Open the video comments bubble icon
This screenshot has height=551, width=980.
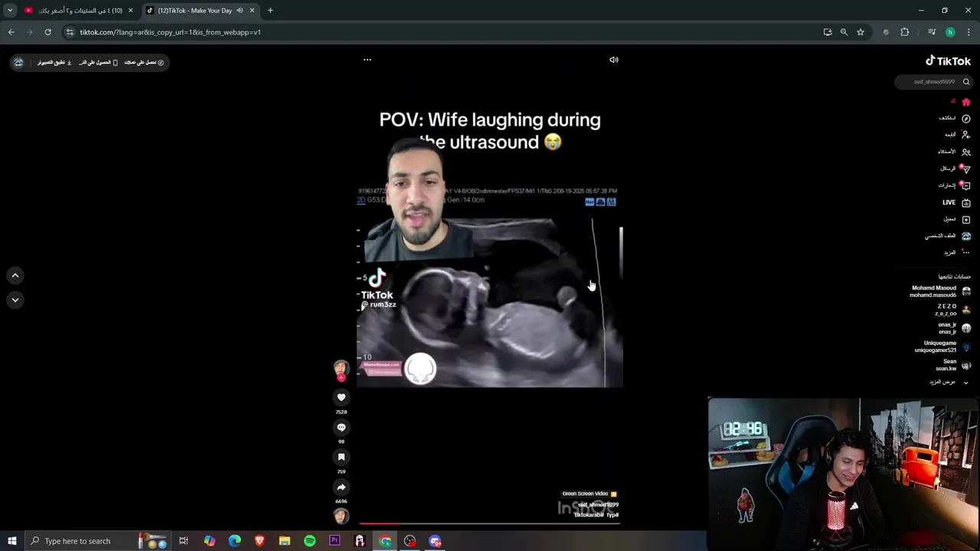pos(341,427)
